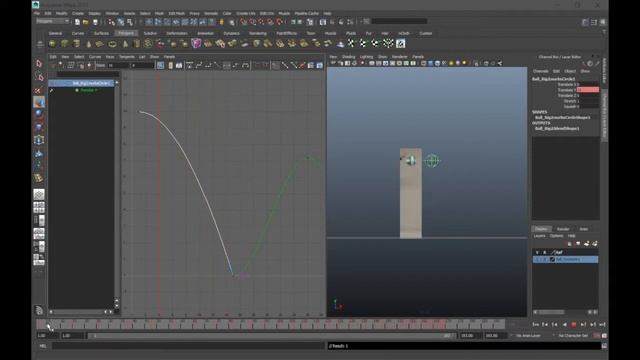Viewport: 640px width, 360px height.
Task: Open the File menu
Action: pos(37,13)
